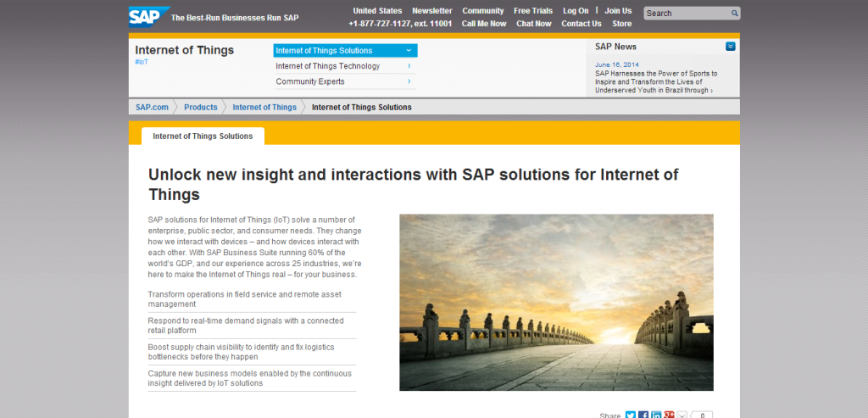Go to Products breadcrumb
Screen dimensions: 868x418
pyautogui.click(x=200, y=108)
